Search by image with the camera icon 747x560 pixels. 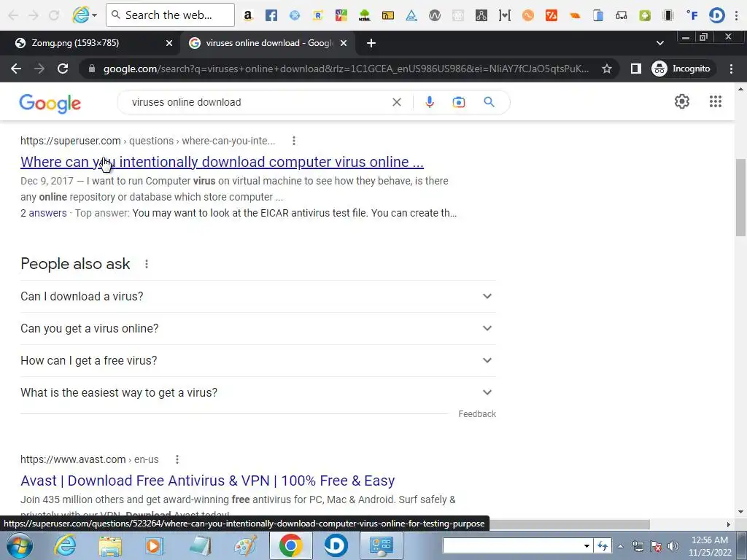pos(458,102)
